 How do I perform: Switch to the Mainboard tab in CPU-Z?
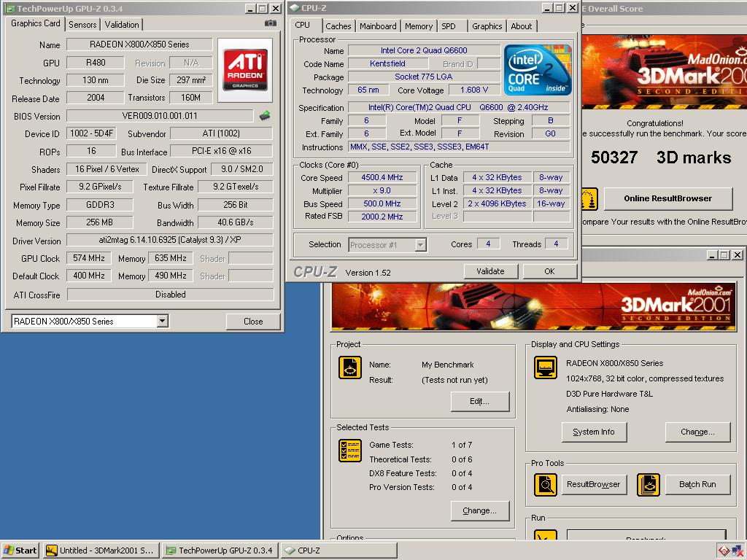tap(378, 26)
